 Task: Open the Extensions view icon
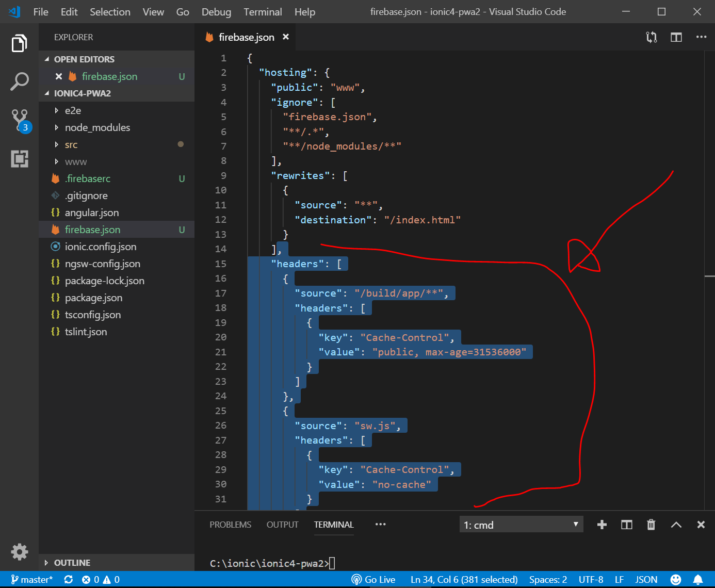(x=20, y=159)
